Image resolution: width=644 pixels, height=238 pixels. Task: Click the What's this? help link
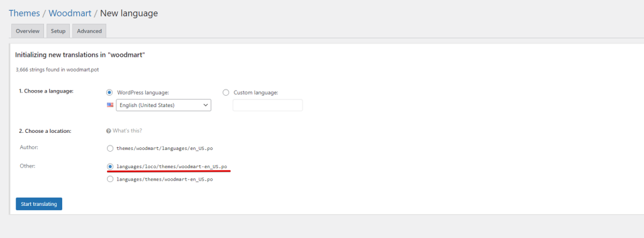127,131
